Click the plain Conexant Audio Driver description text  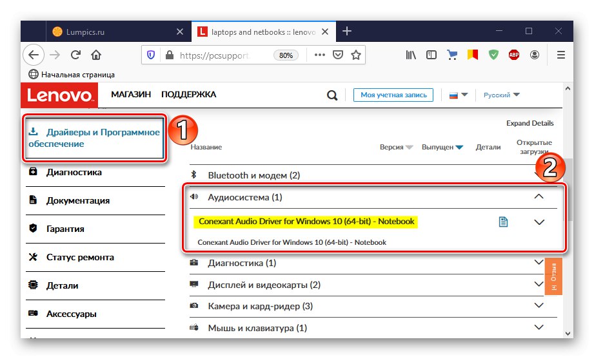pos(292,242)
